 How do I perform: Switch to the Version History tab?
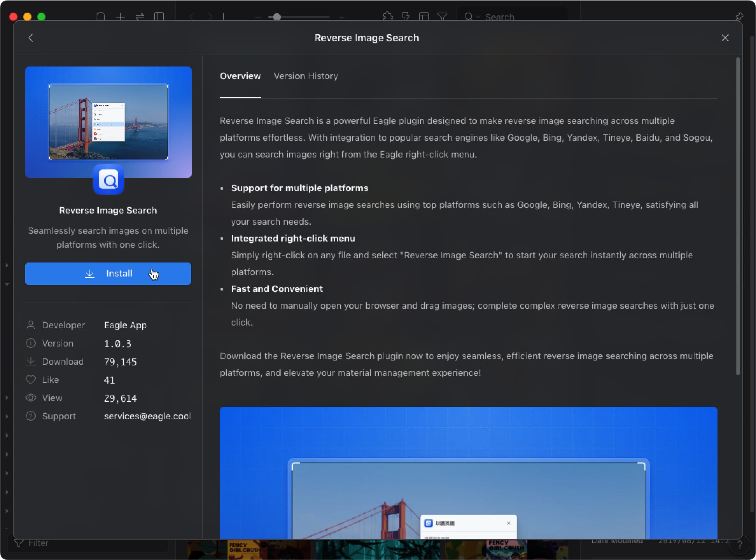tap(306, 75)
